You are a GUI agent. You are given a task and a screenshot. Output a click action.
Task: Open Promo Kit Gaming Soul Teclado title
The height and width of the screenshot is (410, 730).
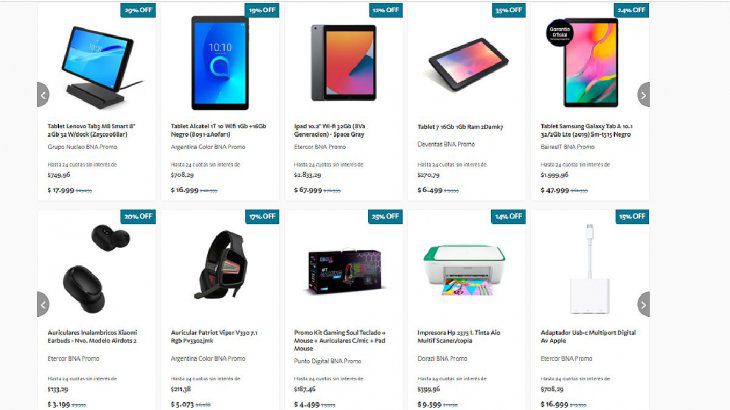340,341
